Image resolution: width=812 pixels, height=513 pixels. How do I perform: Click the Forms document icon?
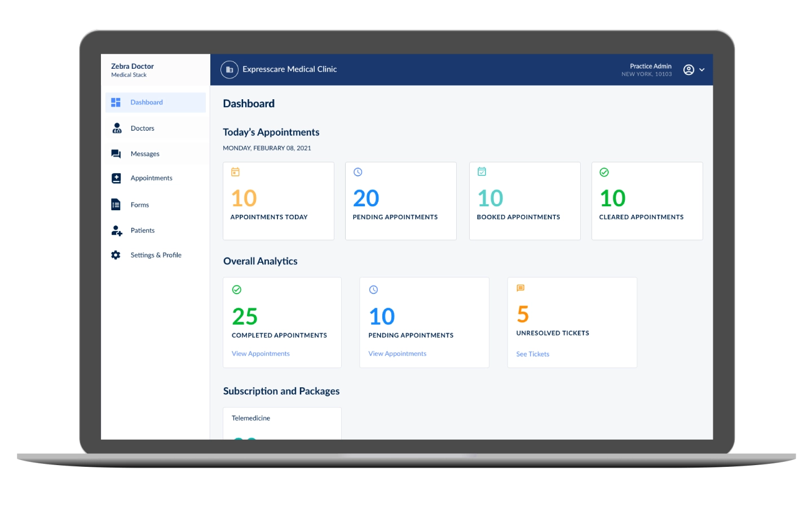pyautogui.click(x=116, y=205)
